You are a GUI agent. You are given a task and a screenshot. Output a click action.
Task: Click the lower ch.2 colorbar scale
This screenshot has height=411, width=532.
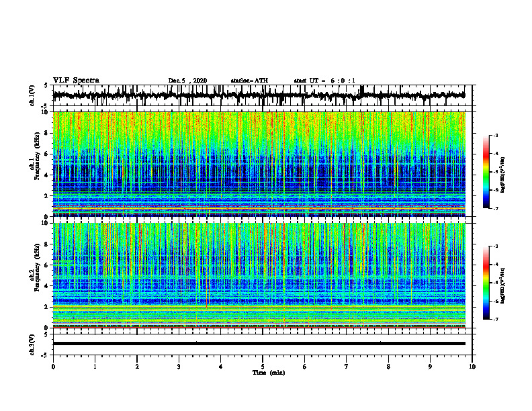click(486, 283)
